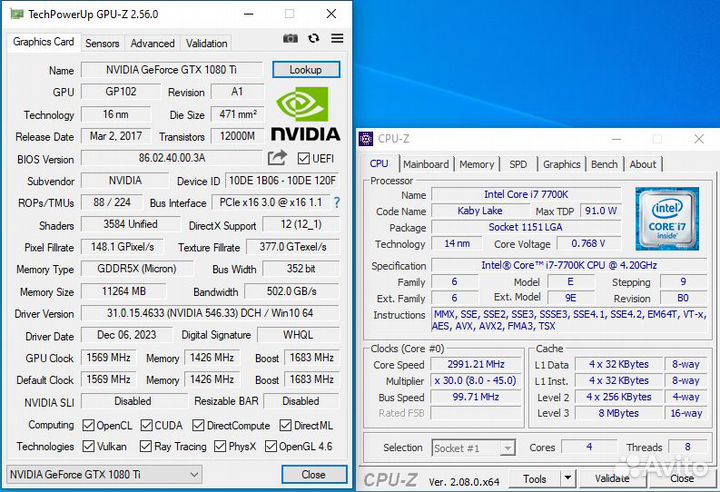Image resolution: width=720 pixels, height=492 pixels.
Task: Toggle the DirectCompute checkbox
Action: (198, 425)
